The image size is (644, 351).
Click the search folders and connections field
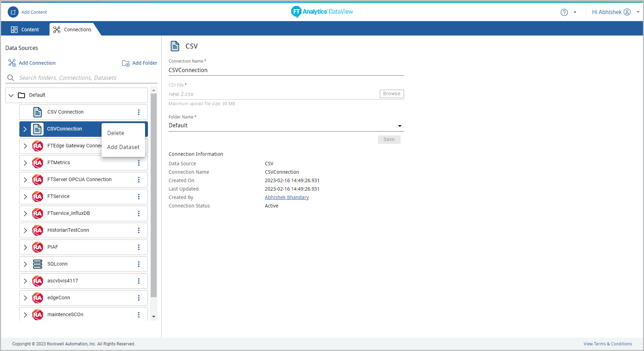(84, 78)
